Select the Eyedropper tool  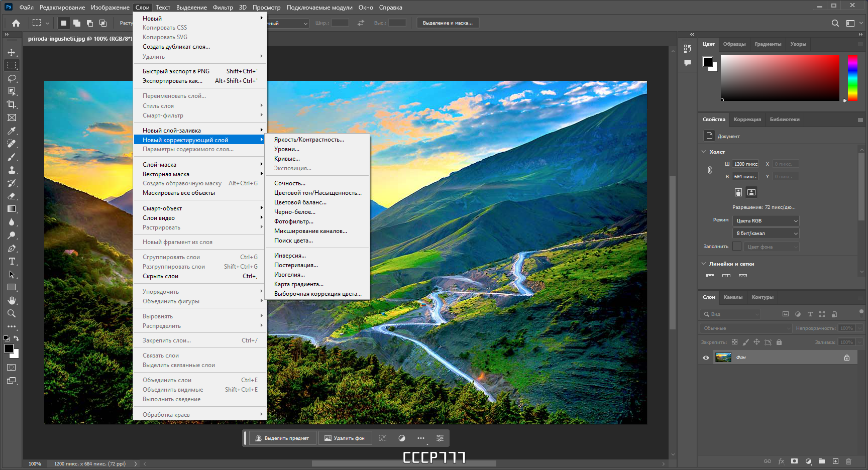pyautogui.click(x=12, y=131)
